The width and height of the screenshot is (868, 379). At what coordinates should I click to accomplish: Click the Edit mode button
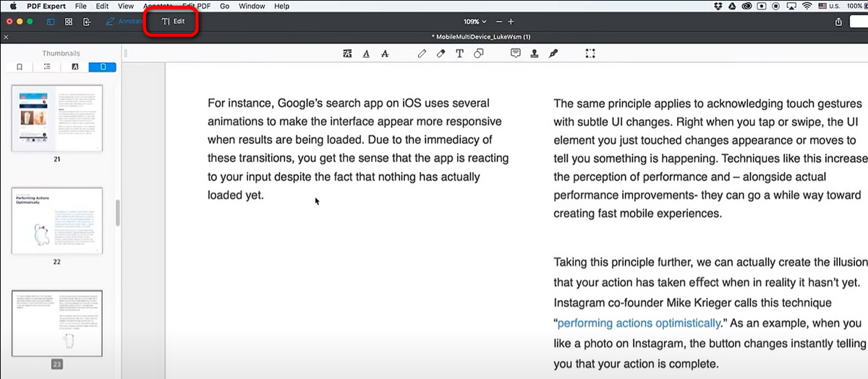coord(173,22)
